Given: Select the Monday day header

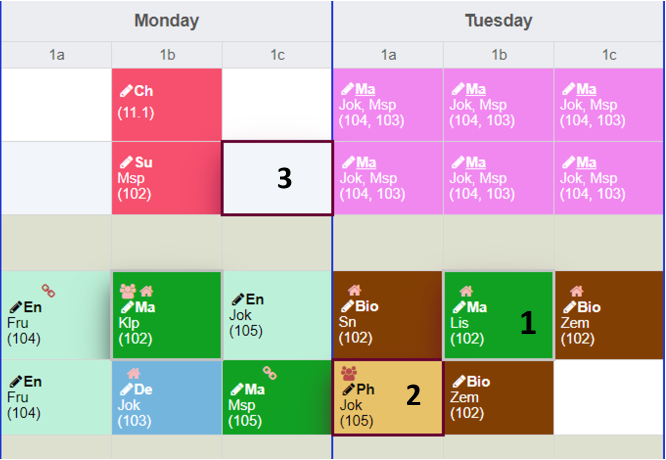Looking at the screenshot, I should tap(166, 20).
